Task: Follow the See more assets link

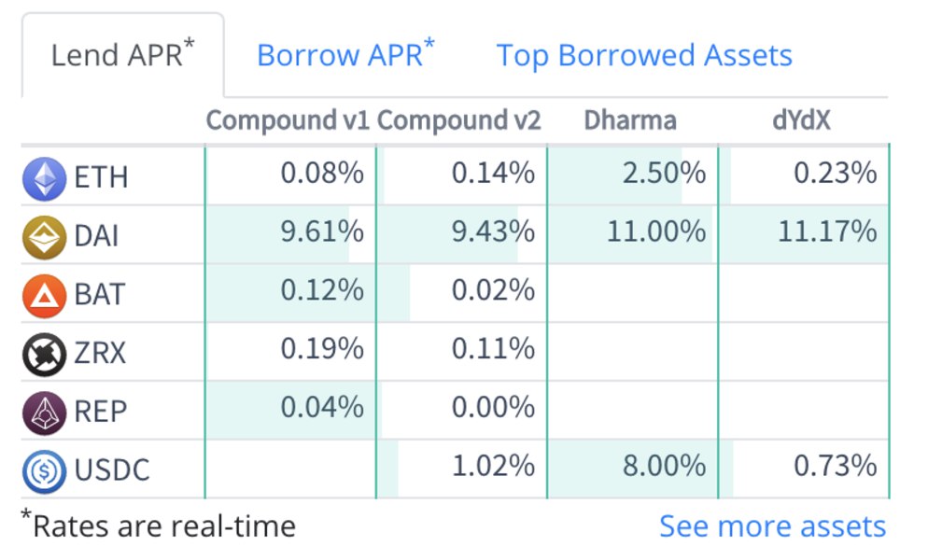Action: (773, 526)
